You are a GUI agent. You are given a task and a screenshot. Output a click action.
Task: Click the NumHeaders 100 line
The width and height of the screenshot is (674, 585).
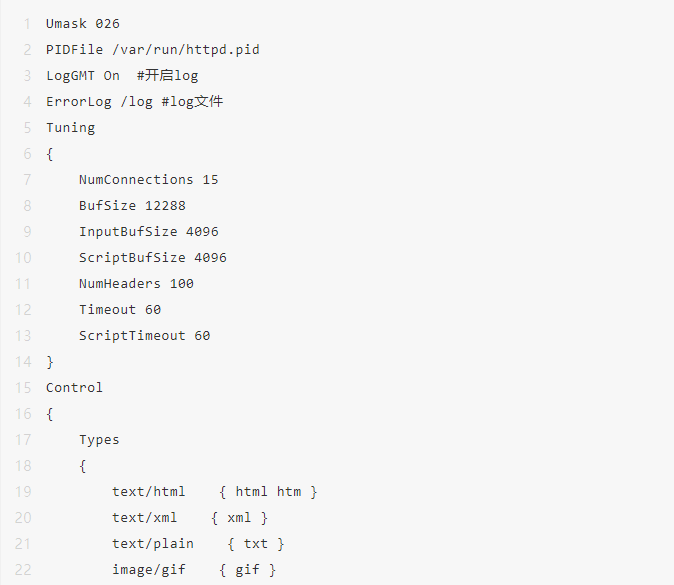click(136, 283)
